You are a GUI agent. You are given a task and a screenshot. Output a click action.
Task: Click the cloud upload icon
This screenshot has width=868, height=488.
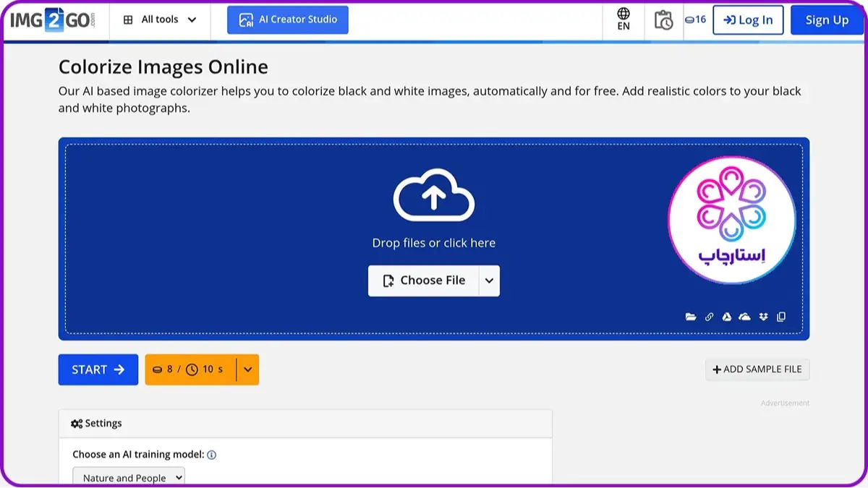coord(433,195)
